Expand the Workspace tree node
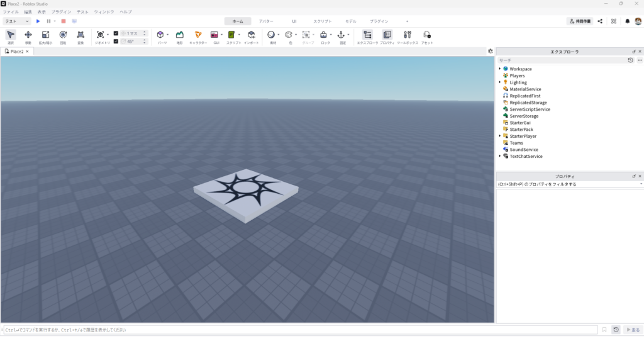Screen dimensions: 644x346 tap(500, 69)
